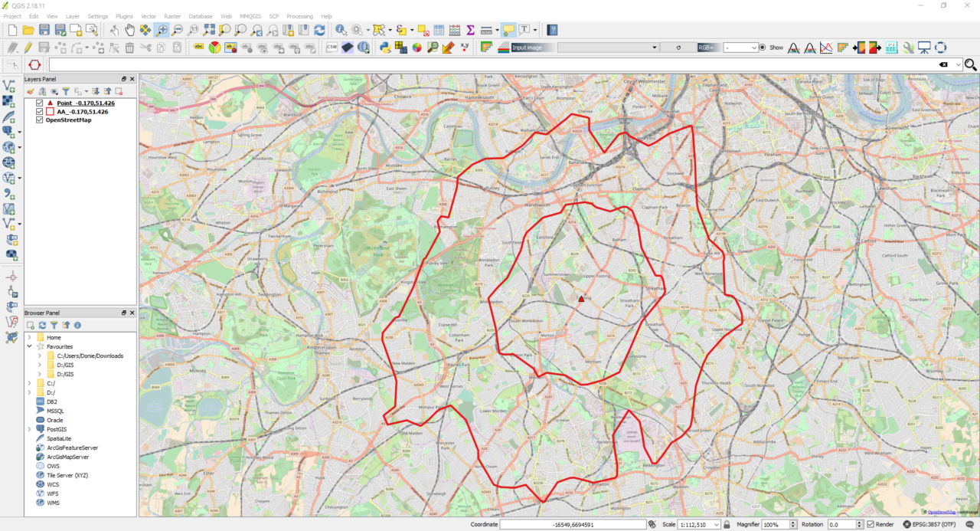Screen dimensions: 980x531
Task: Enable the Render checkbox in status bar
Action: [x=870, y=524]
